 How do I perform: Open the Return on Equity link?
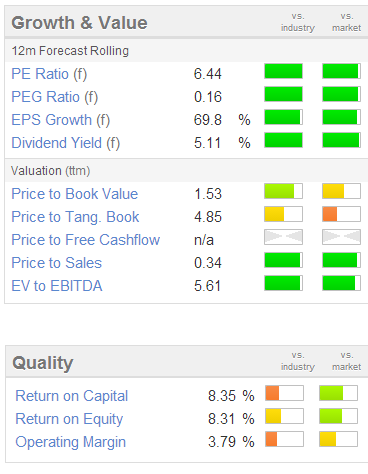tap(69, 419)
